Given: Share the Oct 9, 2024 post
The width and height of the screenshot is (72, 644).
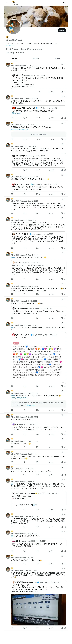Looking at the screenshot, I should coord(65,318).
